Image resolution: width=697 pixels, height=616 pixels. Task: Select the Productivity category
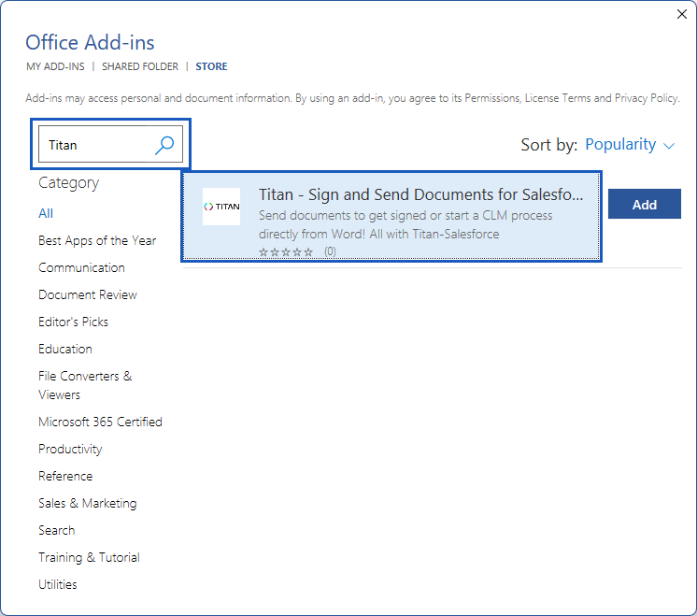pyautogui.click(x=70, y=450)
